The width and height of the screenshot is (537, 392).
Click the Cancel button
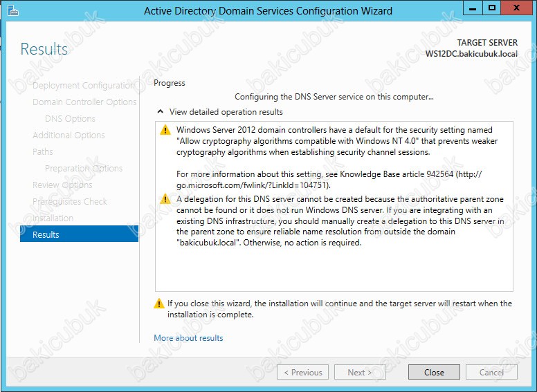coord(491,372)
